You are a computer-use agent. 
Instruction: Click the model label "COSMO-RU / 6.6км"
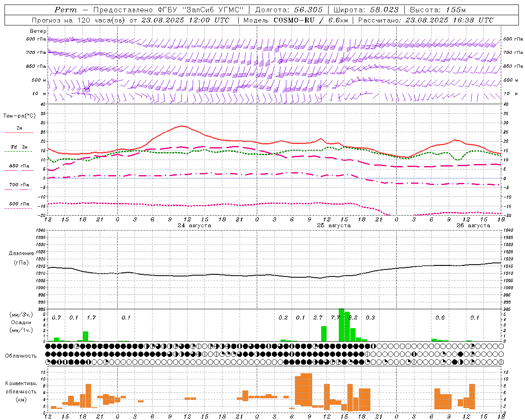311,20
